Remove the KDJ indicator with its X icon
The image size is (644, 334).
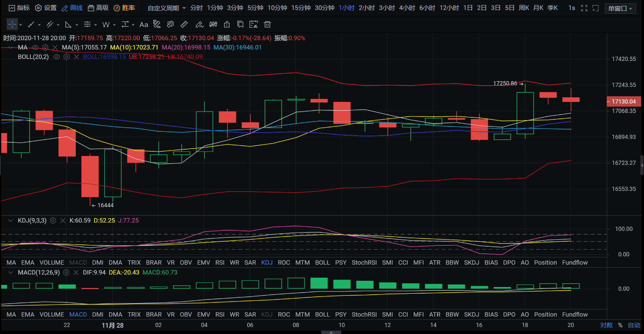63,220
